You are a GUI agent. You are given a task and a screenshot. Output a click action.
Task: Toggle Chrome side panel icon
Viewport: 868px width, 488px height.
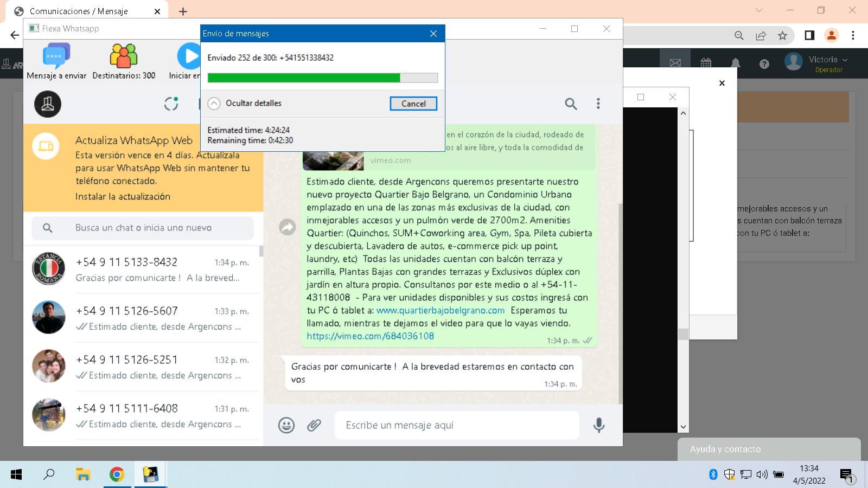coord(809,35)
